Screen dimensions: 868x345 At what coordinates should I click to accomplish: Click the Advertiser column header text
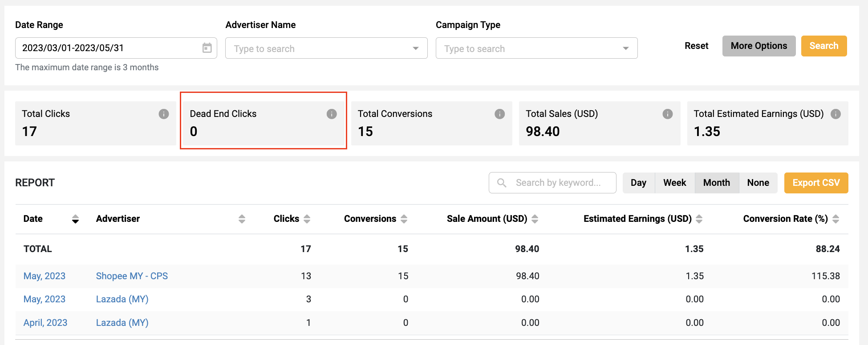(x=118, y=219)
